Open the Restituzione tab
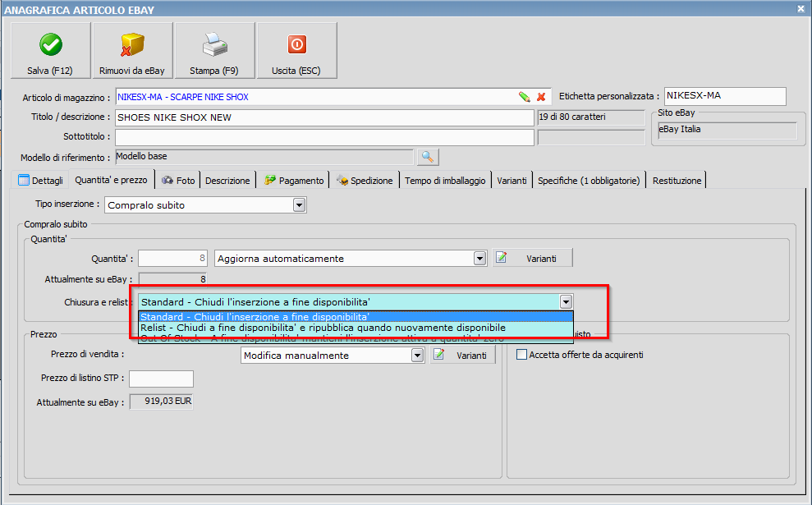The height and width of the screenshot is (505, 812). (677, 181)
